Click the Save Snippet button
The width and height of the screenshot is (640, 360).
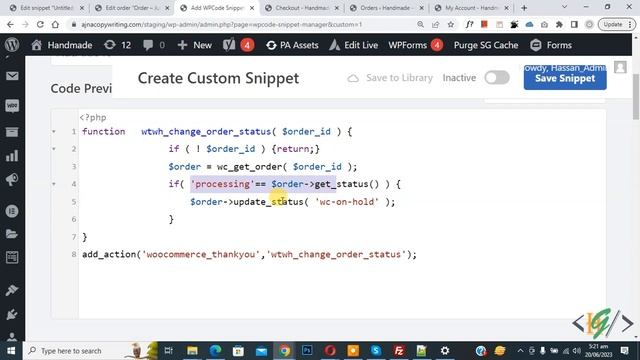pos(565,78)
